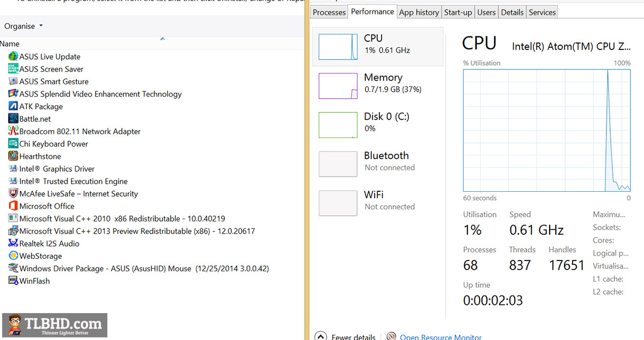Select the Chi Keyboard Power entry
This screenshot has width=644, height=340.
click(54, 143)
